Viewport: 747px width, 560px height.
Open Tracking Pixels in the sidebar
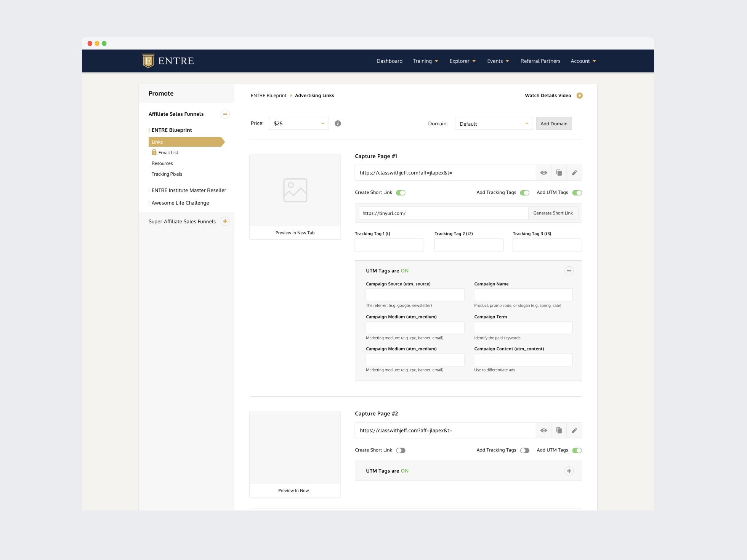click(x=167, y=174)
